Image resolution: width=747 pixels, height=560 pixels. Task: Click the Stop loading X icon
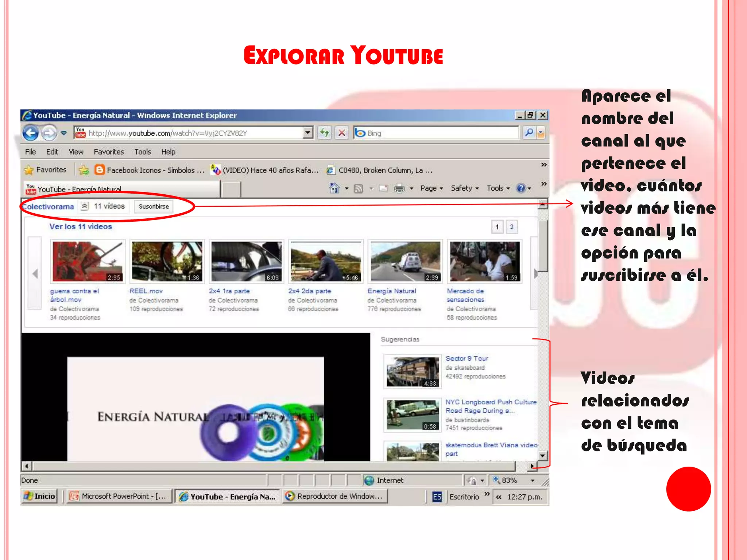342,133
